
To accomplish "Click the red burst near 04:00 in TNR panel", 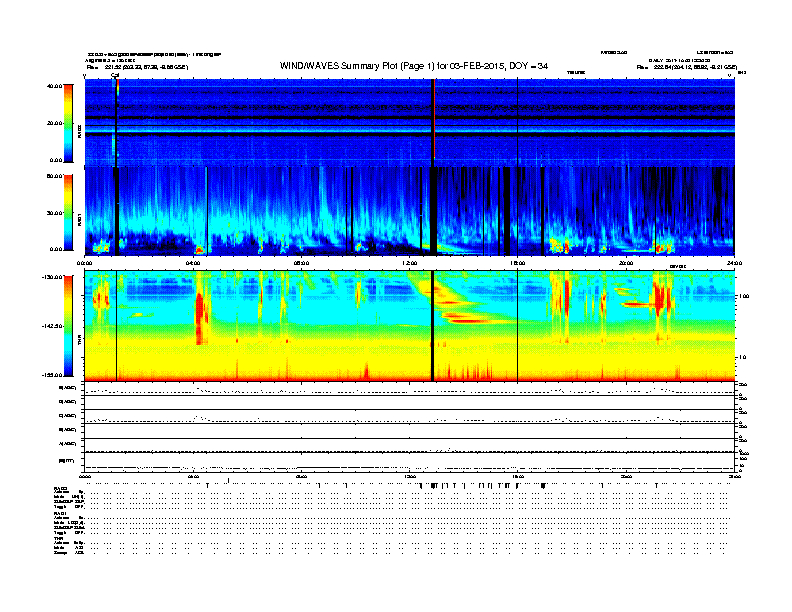I will (x=201, y=318).
